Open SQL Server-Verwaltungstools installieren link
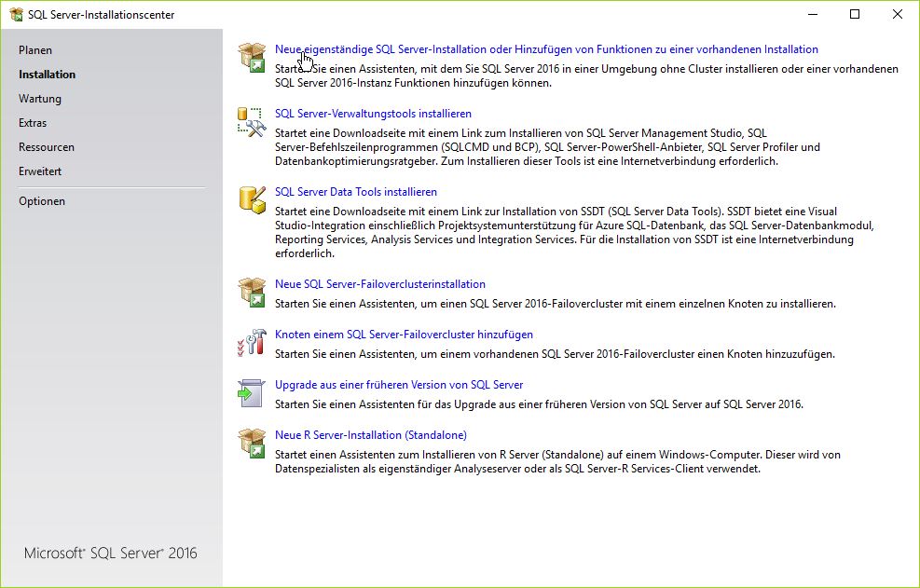Viewport: 920px width, 588px height. click(373, 114)
